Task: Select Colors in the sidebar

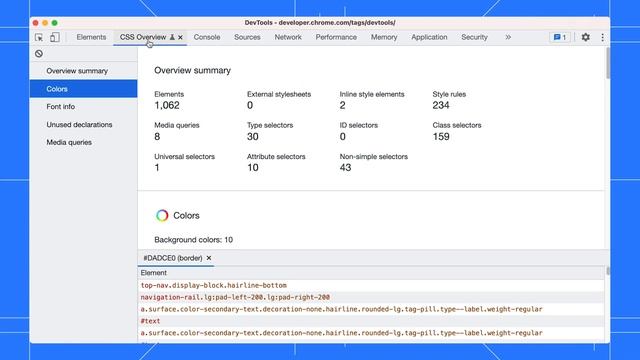Action: [x=83, y=89]
